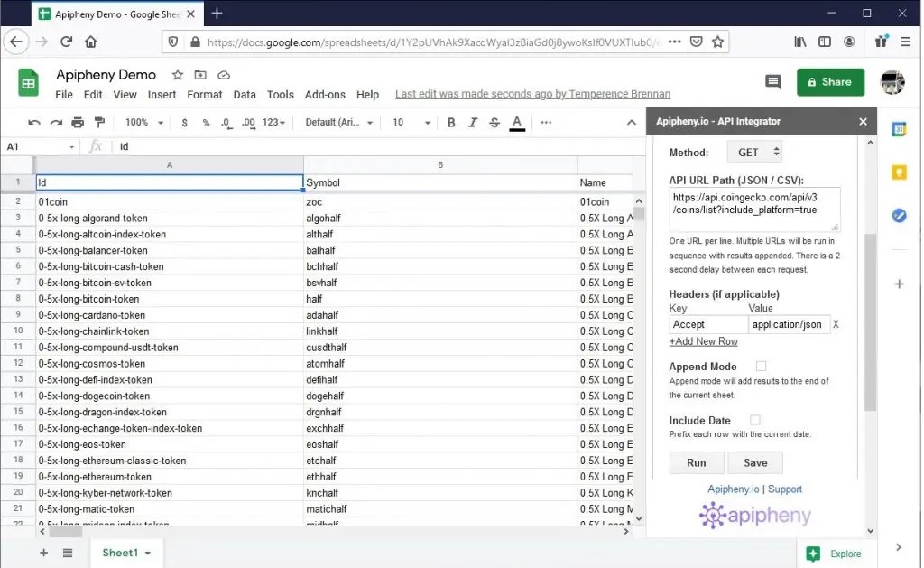This screenshot has height=568, width=924.
Task: View cloud save status icon
Action: (224, 75)
